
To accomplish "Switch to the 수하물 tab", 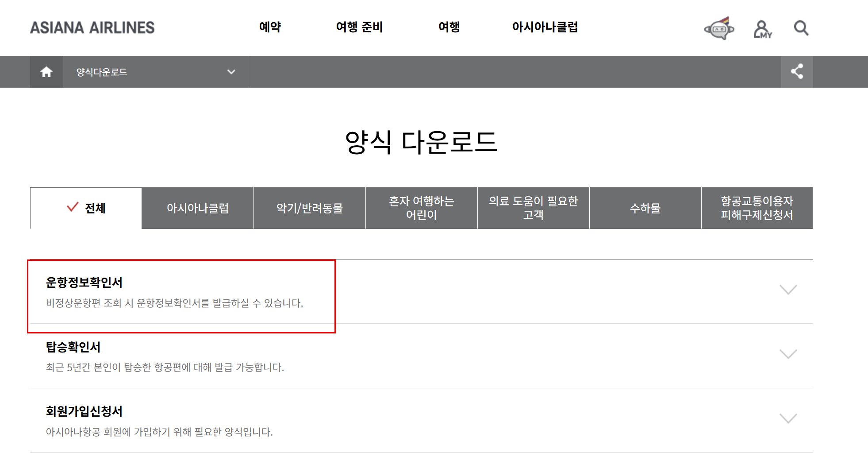I will click(x=645, y=208).
